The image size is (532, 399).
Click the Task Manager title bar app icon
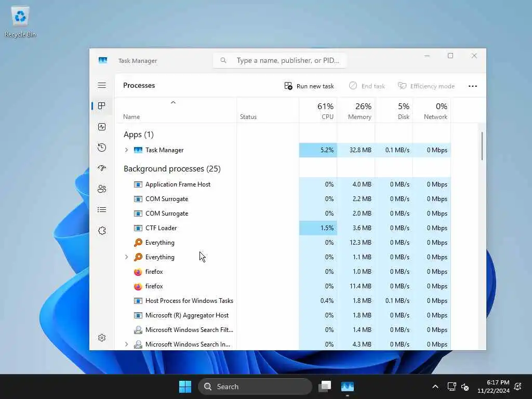click(103, 60)
